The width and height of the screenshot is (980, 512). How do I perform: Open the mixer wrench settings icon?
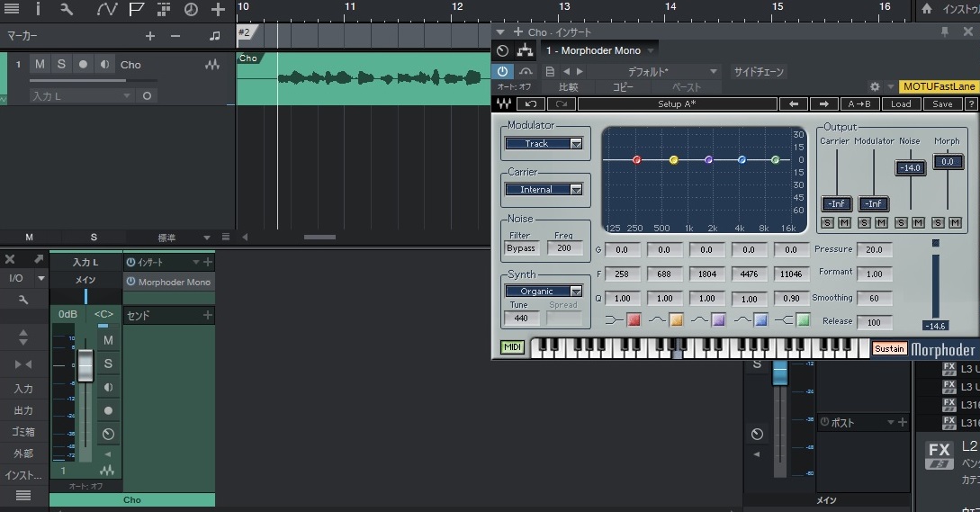tap(23, 300)
